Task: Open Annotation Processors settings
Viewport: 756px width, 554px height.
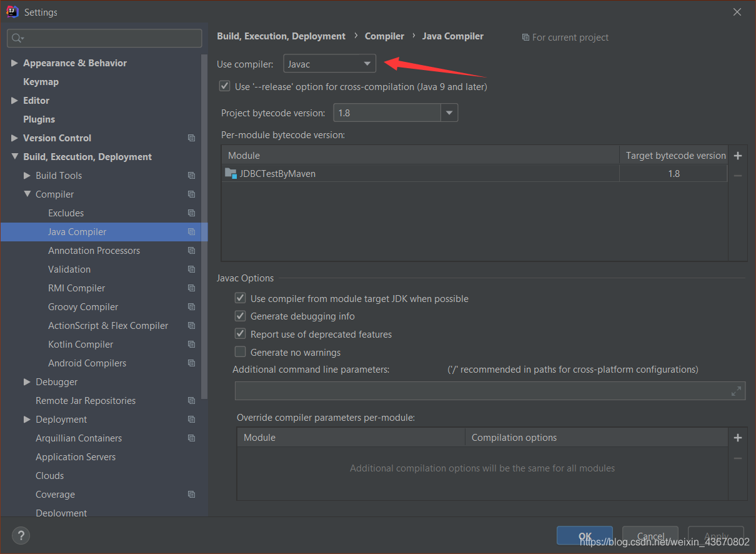Action: [x=94, y=251]
